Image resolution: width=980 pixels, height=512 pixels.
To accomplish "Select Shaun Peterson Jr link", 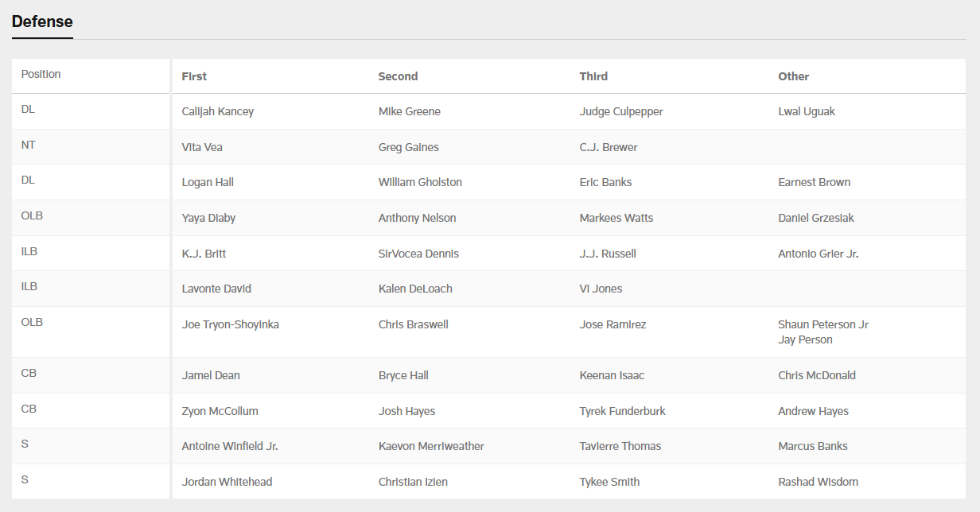I will point(823,324).
